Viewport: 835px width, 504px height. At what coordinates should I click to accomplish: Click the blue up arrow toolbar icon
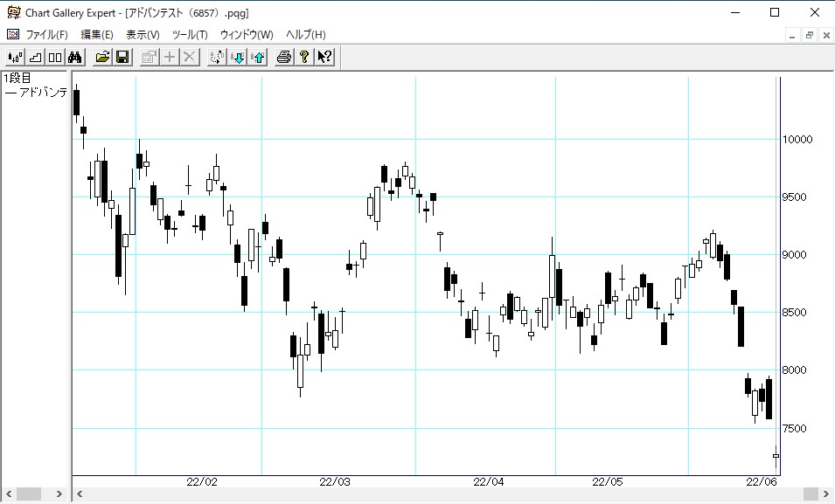[258, 58]
